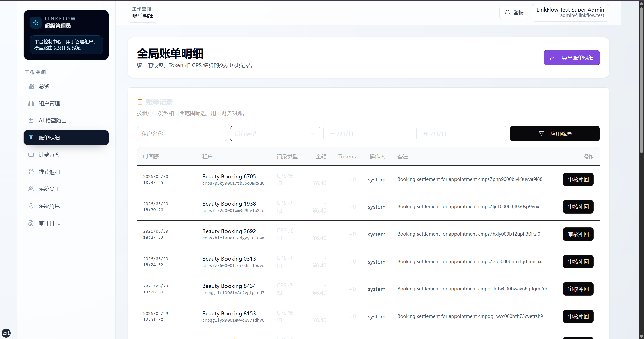644x339 pixels.
Task: Open the end date picker field
Action: [462, 134]
